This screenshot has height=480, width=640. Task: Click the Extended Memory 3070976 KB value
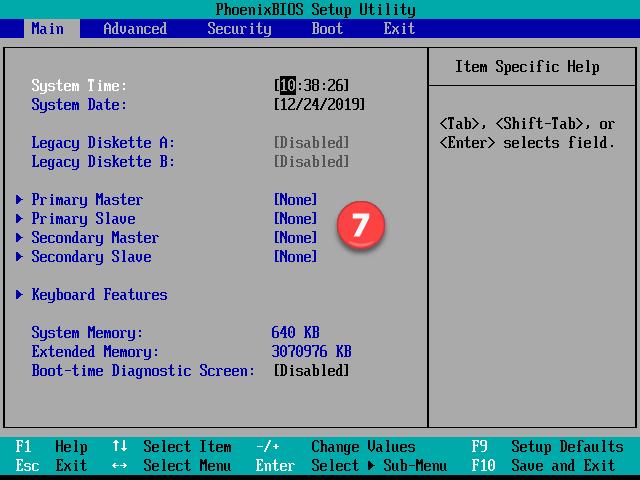[311, 351]
